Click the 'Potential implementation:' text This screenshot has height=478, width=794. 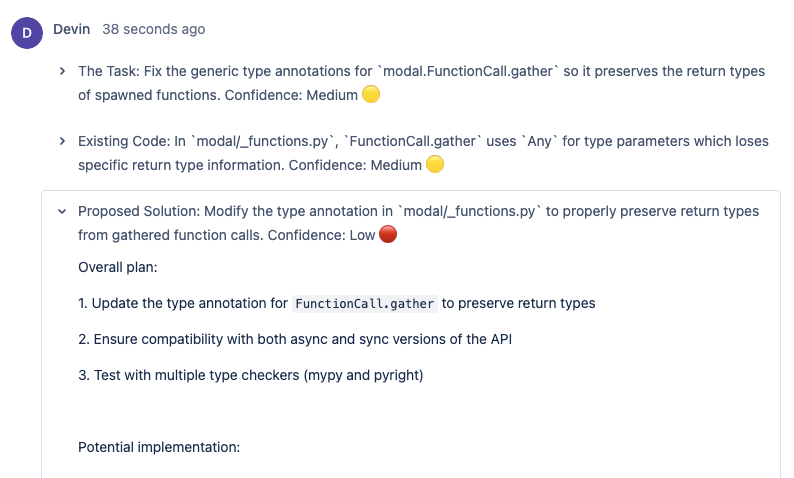tap(159, 447)
